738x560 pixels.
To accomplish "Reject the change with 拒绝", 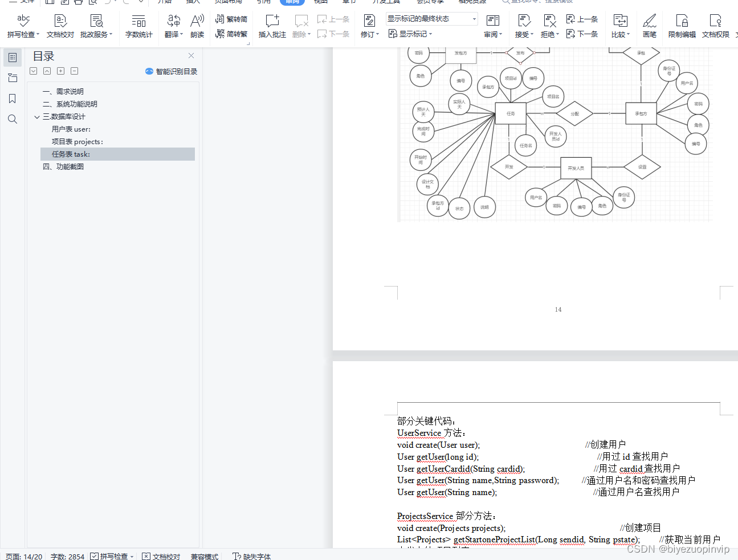I will click(549, 26).
